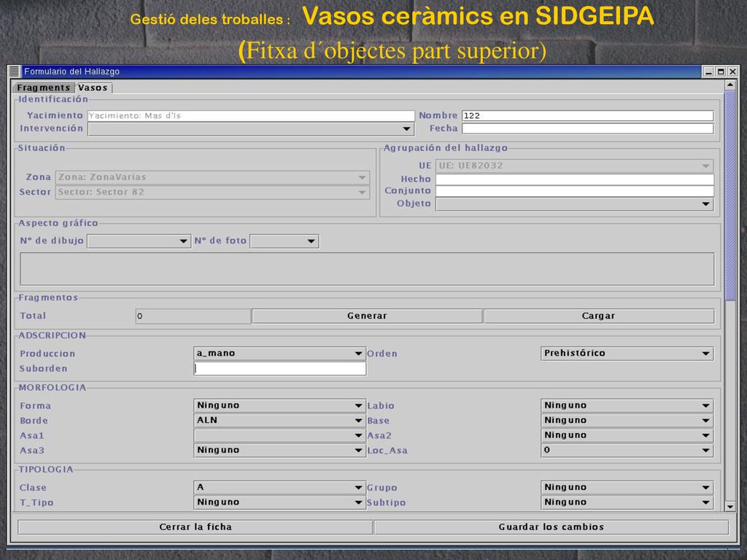Open the UE dropdown
The image size is (747, 560).
pyautogui.click(x=575, y=166)
